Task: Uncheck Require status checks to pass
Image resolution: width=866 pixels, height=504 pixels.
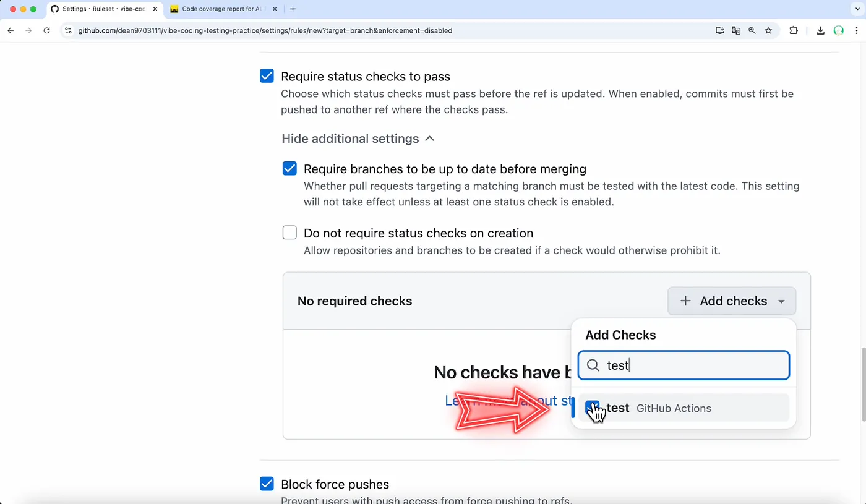Action: (267, 76)
